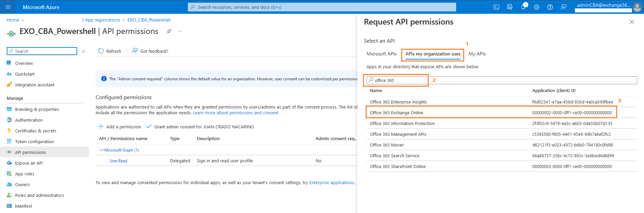Screen dimensions: 644x213
Task: Select Office 365 Exchange Online
Action: pyautogui.click(x=502, y=113)
